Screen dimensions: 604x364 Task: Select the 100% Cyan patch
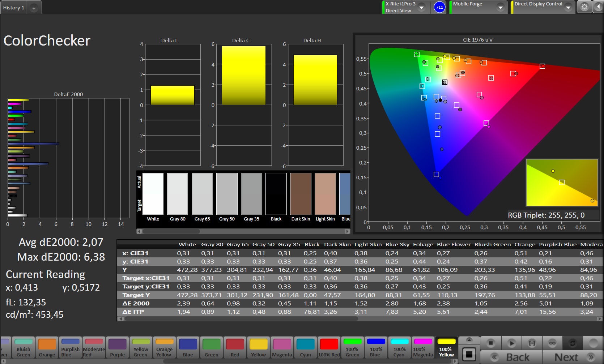[399, 347]
